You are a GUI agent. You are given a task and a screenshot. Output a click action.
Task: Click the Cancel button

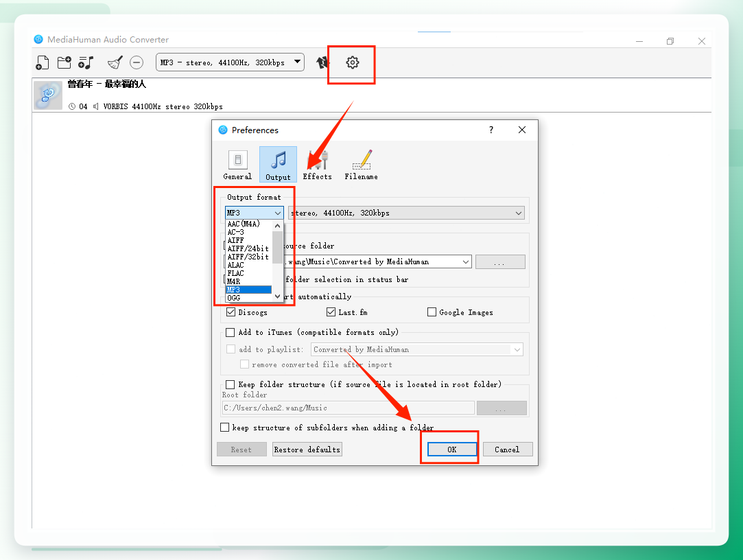click(508, 450)
